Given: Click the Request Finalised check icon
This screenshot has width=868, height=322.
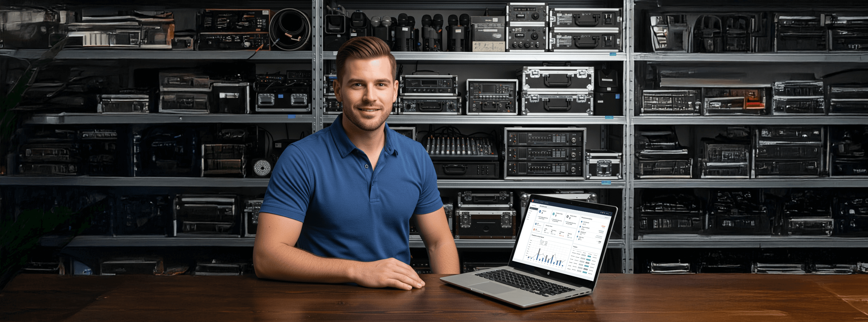Looking at the screenshot, I should (580, 227).
